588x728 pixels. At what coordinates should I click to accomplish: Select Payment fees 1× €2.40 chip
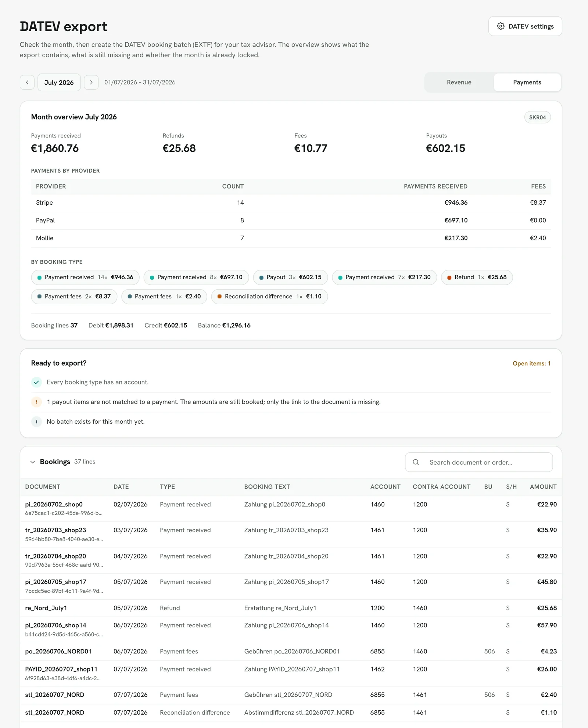[164, 297]
